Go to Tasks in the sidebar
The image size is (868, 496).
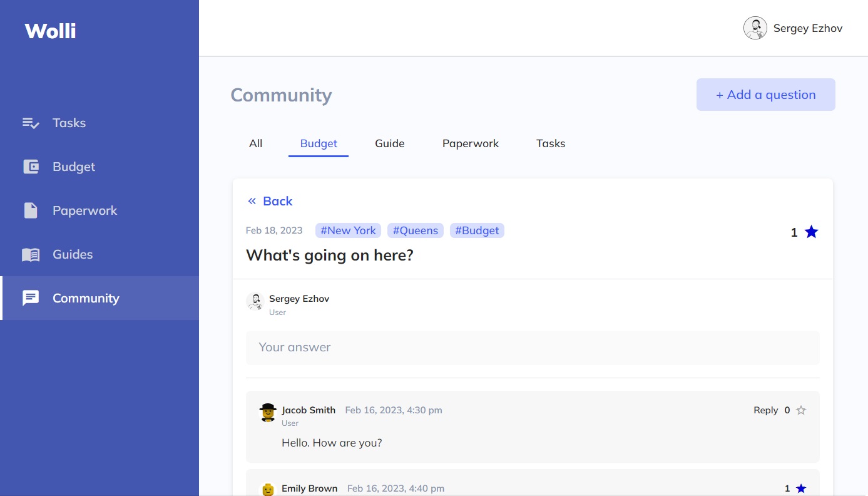tap(100, 123)
